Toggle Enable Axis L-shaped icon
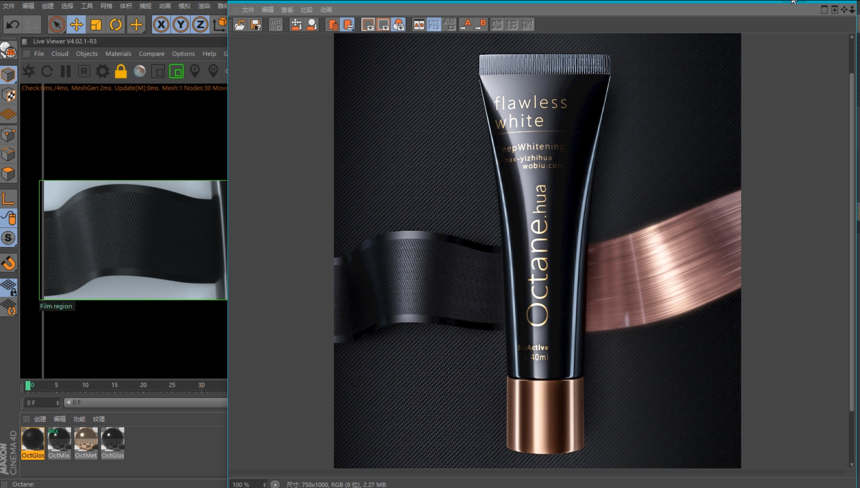 [x=8, y=198]
